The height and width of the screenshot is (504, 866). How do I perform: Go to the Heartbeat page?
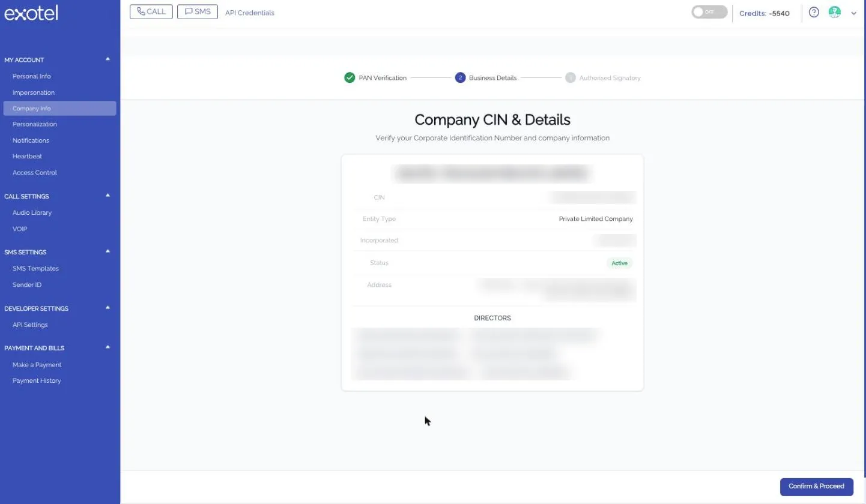click(x=27, y=156)
